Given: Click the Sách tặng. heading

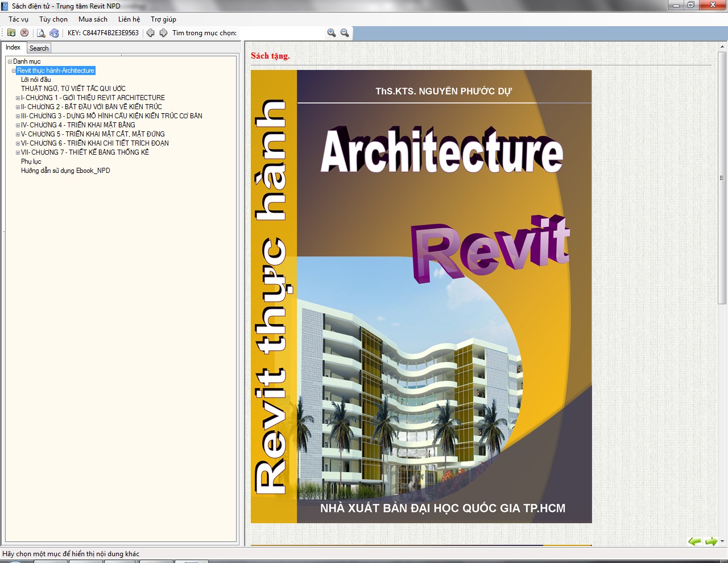Looking at the screenshot, I should tap(270, 56).
